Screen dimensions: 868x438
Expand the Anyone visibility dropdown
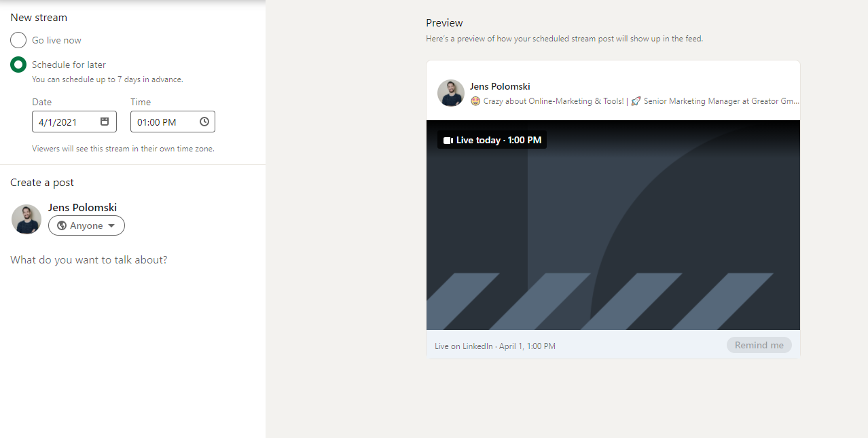coord(86,225)
